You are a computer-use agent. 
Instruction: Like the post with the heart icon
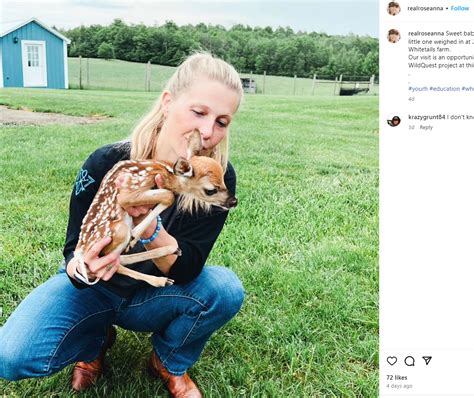point(392,361)
